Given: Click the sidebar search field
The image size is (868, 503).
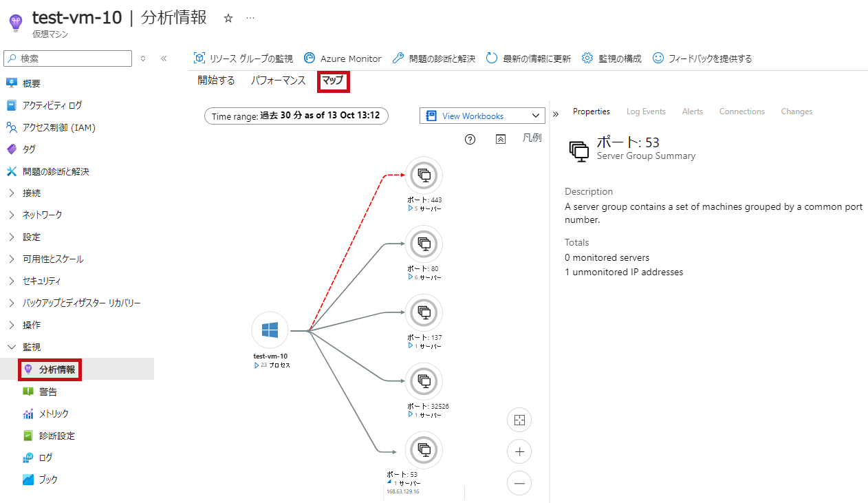Looking at the screenshot, I should click(x=67, y=58).
